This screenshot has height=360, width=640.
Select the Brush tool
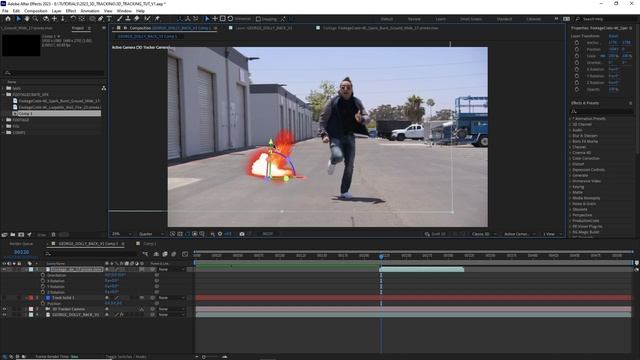click(x=120, y=19)
